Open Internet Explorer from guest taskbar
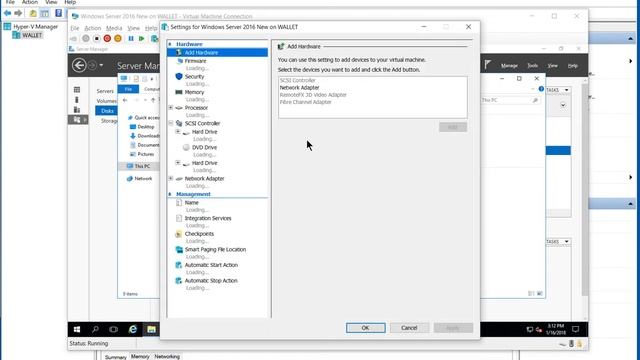The width and height of the screenshot is (640, 360). tap(133, 329)
